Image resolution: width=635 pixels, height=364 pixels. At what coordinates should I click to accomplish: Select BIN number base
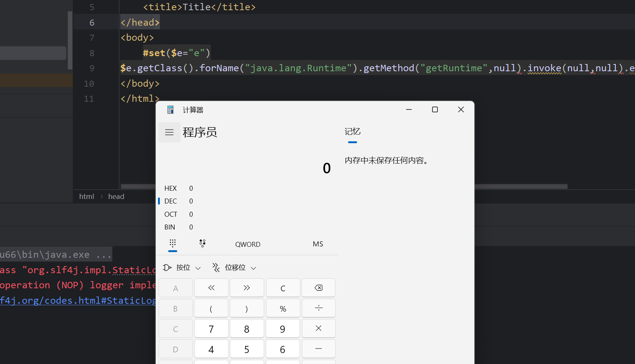pyautogui.click(x=179, y=227)
